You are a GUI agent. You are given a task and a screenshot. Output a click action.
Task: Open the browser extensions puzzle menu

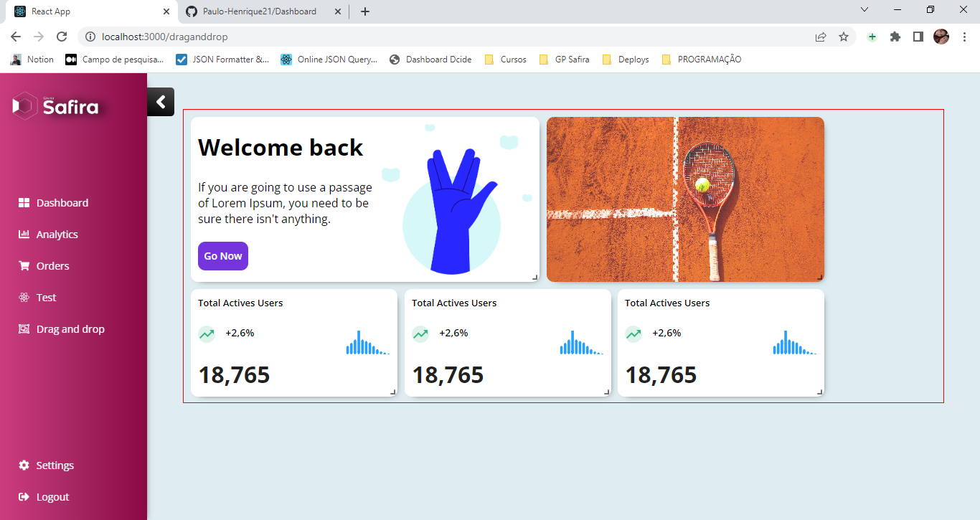tap(895, 37)
